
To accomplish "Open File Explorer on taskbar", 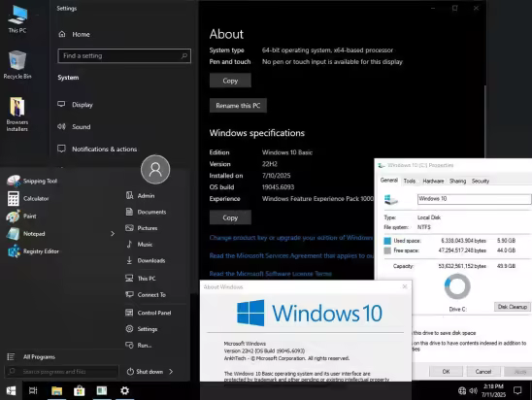I will click(56, 391).
